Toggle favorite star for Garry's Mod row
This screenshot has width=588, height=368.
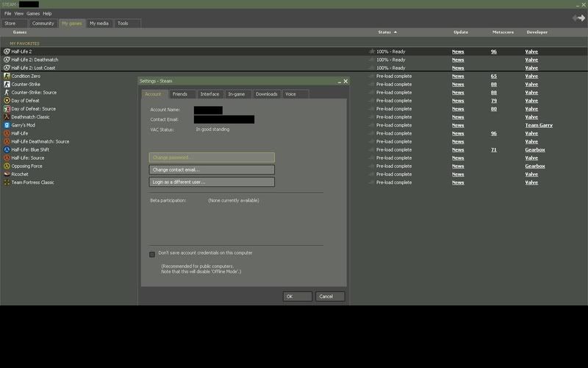click(x=372, y=125)
